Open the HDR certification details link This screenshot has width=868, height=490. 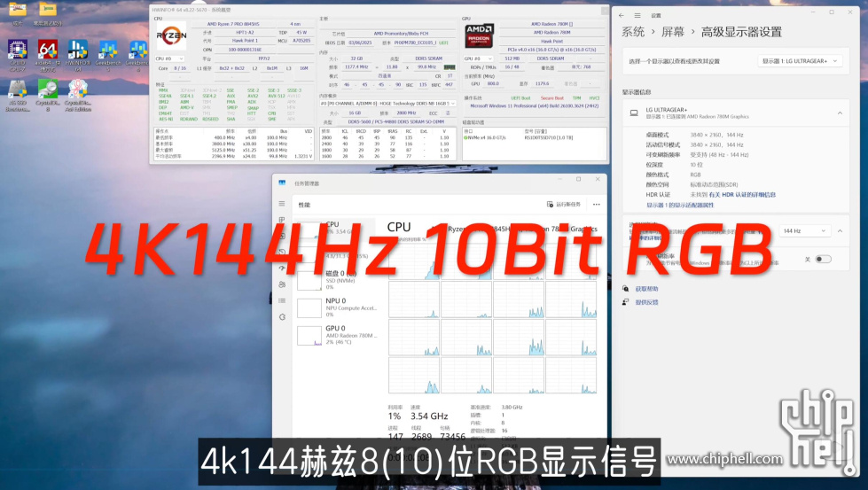(742, 195)
